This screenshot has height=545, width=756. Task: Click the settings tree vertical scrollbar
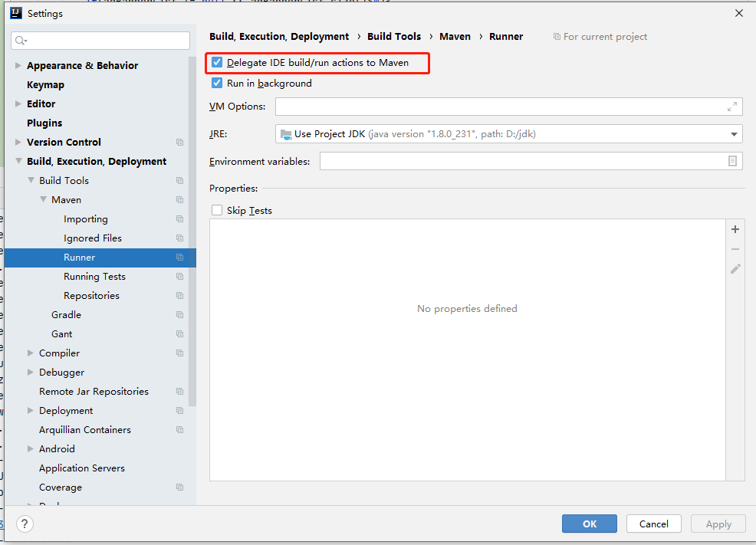pyautogui.click(x=192, y=231)
